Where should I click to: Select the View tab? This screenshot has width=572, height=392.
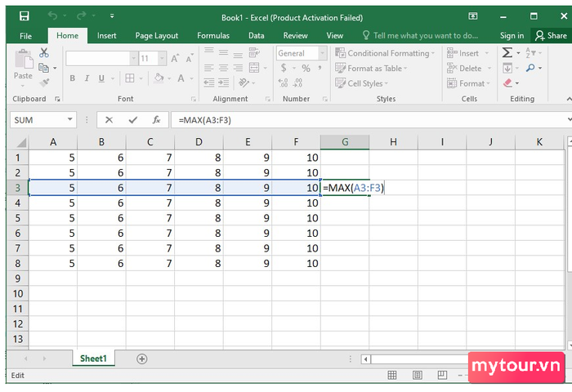[334, 36]
